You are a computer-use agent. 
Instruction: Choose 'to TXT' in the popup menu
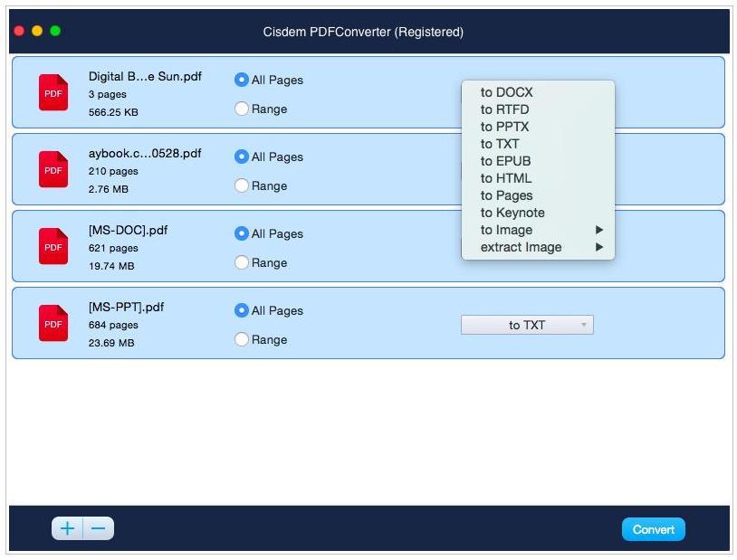[x=538, y=144]
